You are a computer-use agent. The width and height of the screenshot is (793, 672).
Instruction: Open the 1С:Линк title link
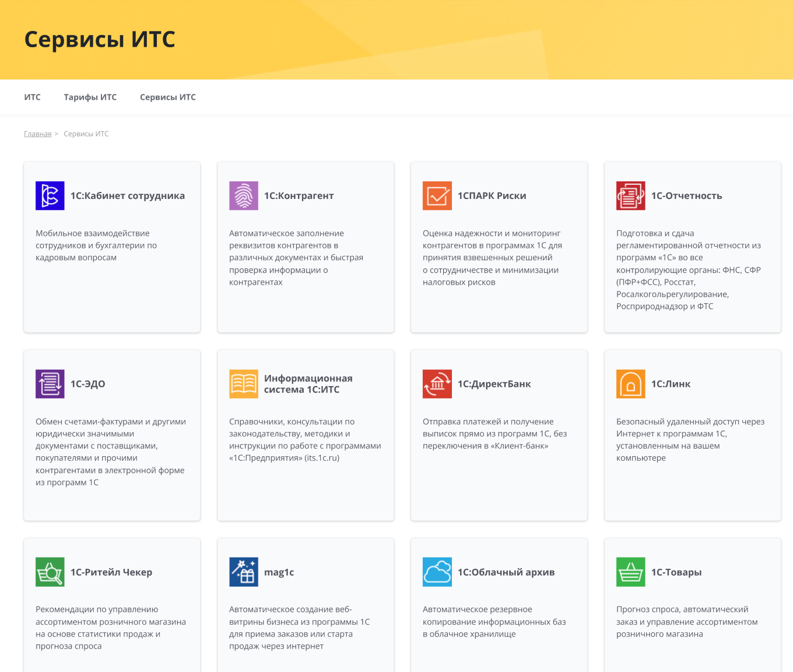[671, 384]
